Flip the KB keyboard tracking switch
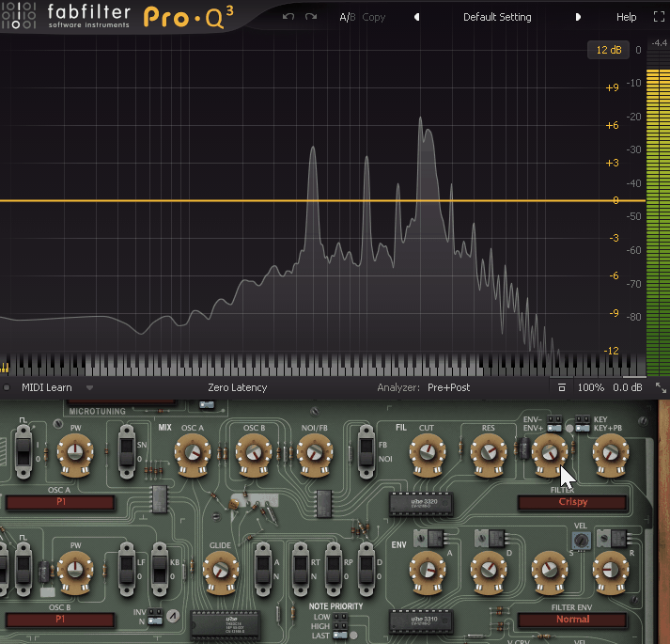This screenshot has width=670, height=644. coord(160,569)
